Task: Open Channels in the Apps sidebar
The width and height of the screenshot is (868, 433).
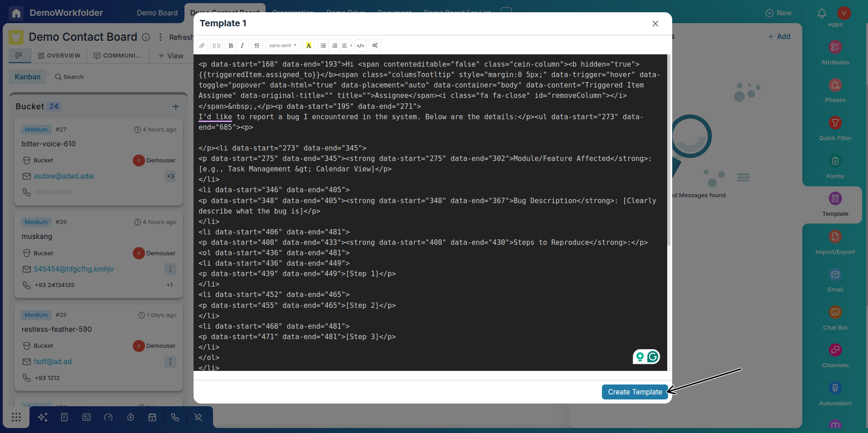Action: (835, 356)
